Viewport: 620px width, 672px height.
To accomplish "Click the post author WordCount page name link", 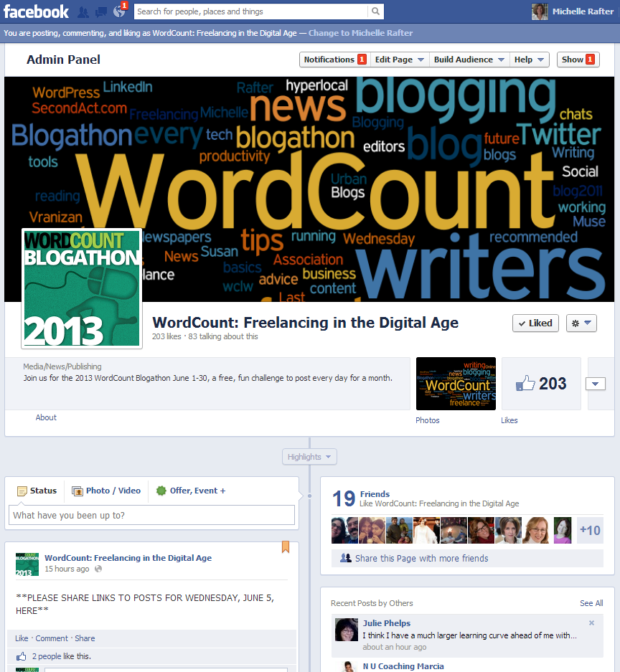I will click(x=128, y=558).
